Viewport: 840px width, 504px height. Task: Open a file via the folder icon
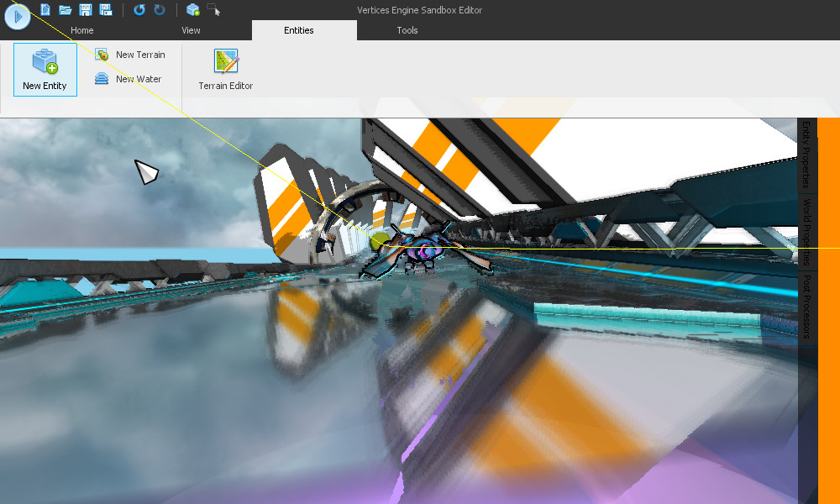click(65, 9)
